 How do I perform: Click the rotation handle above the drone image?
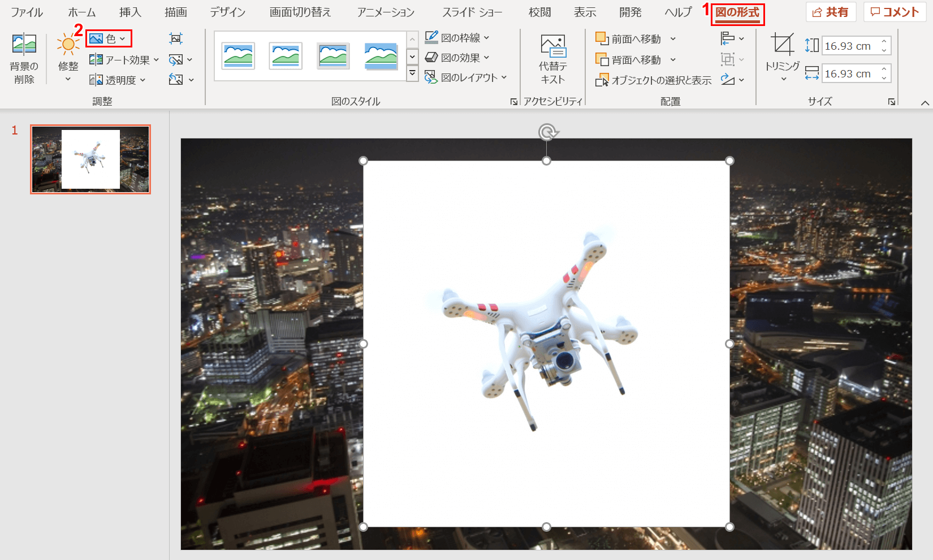point(547,132)
